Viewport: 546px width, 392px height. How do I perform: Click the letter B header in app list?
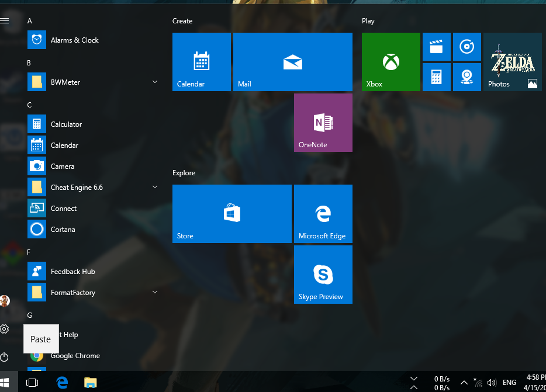coord(29,63)
